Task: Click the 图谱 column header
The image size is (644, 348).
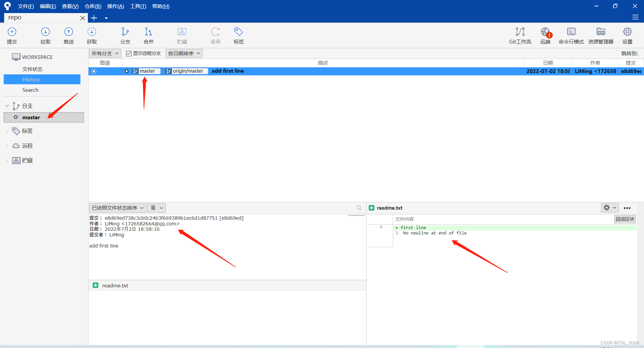Action: click(105, 63)
